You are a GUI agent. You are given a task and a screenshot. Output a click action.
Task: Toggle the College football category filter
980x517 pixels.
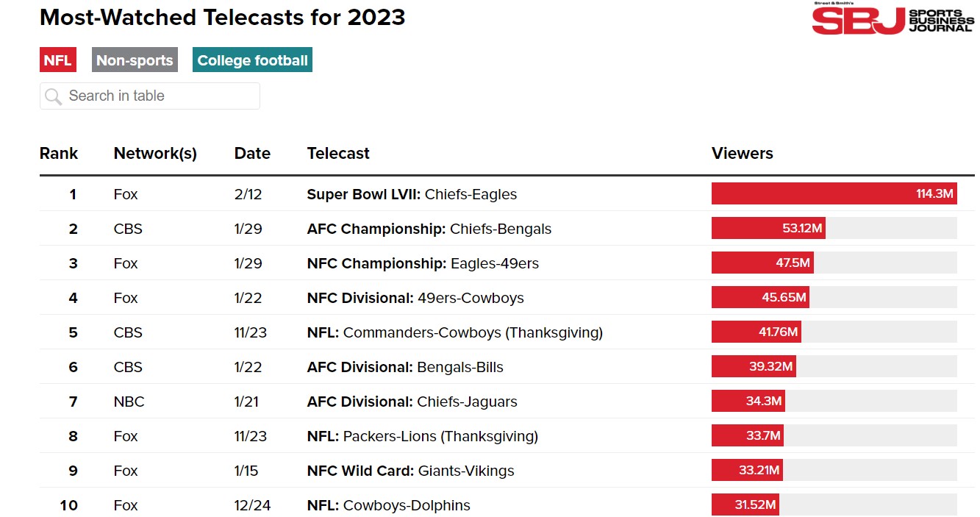252,60
